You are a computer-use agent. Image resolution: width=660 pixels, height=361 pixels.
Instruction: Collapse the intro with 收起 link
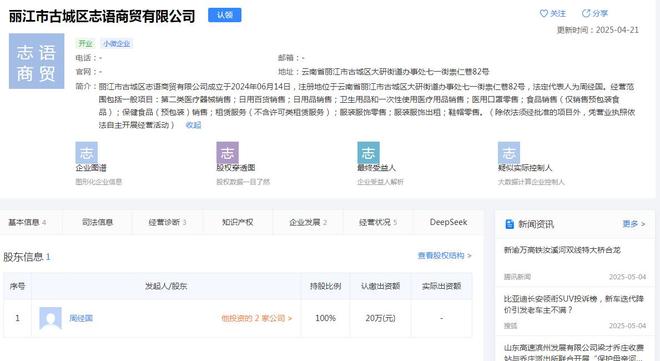[193, 125]
